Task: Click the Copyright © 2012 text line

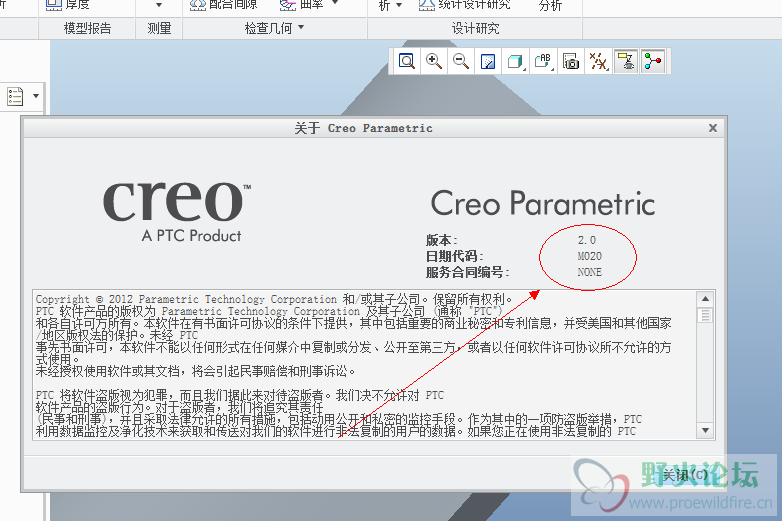Action: (274, 299)
